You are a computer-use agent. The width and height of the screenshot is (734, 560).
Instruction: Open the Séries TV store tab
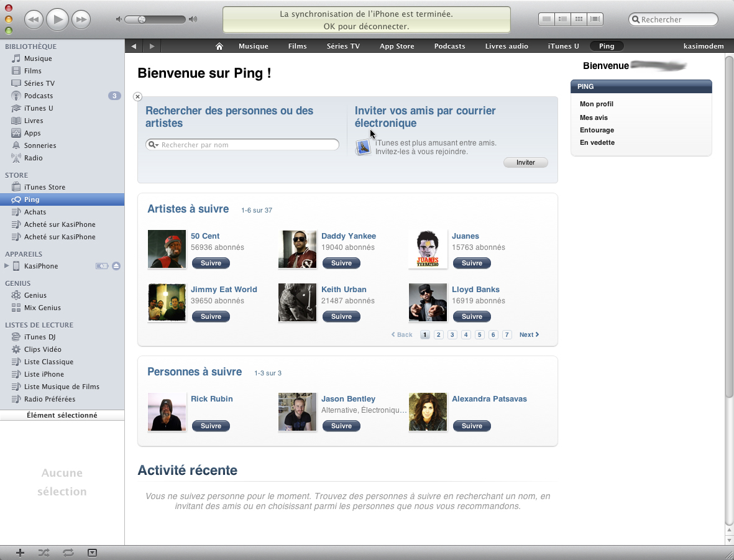pos(343,46)
